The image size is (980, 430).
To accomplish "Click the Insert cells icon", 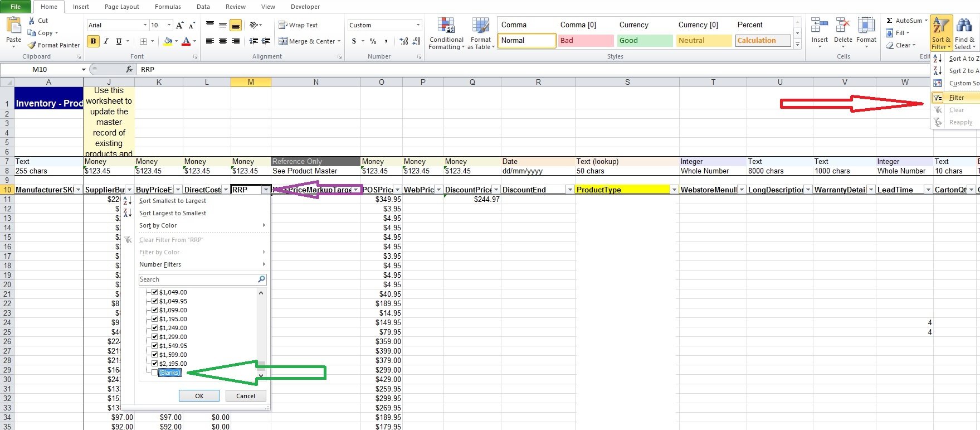I will [x=820, y=26].
